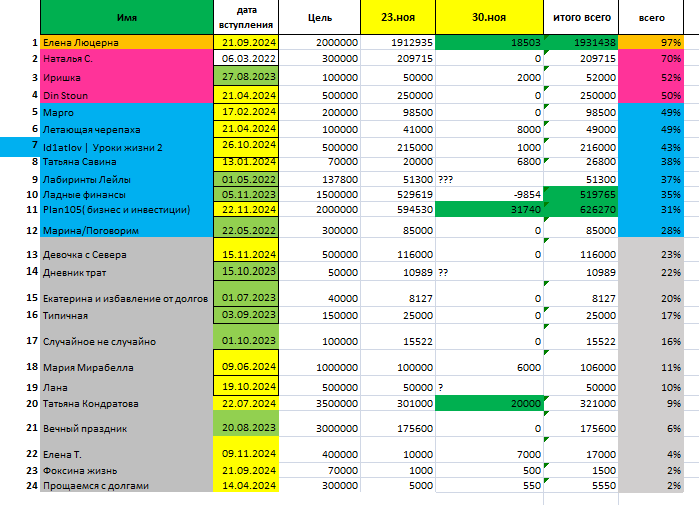Click the 'Типичная' name cell

(127, 315)
